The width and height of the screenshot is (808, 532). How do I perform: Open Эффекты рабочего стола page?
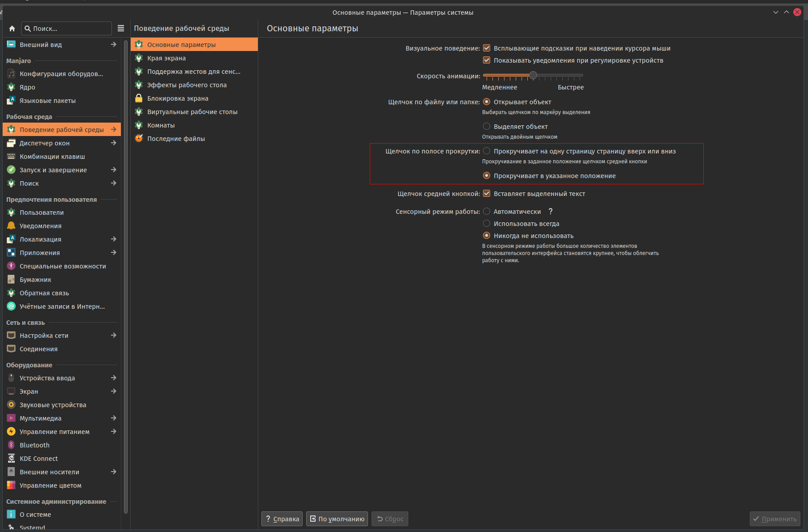194,85
